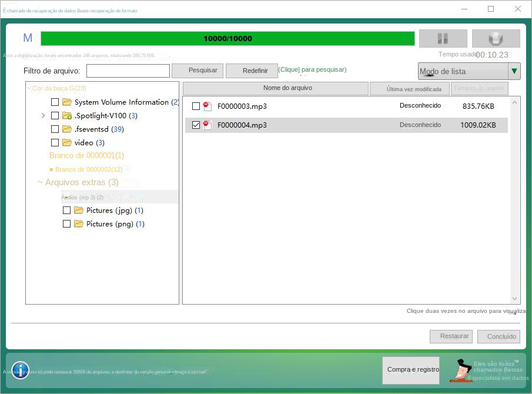Stop the scan using the hand icon
This screenshot has width=532, height=394.
point(496,39)
